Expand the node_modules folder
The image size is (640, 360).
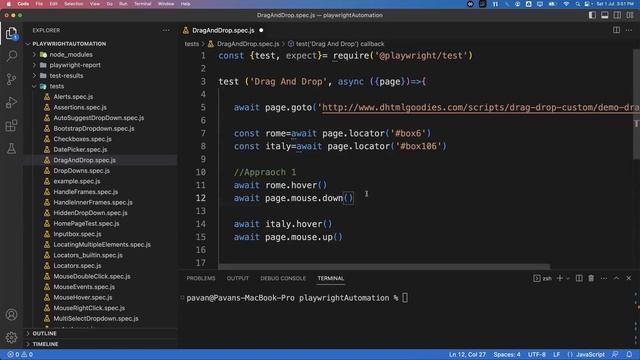71,54
